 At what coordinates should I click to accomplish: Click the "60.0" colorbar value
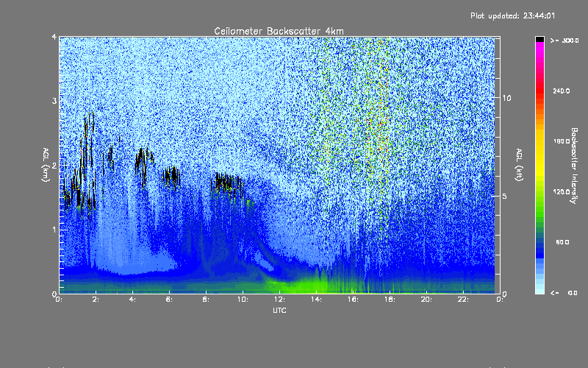pyautogui.click(x=562, y=242)
